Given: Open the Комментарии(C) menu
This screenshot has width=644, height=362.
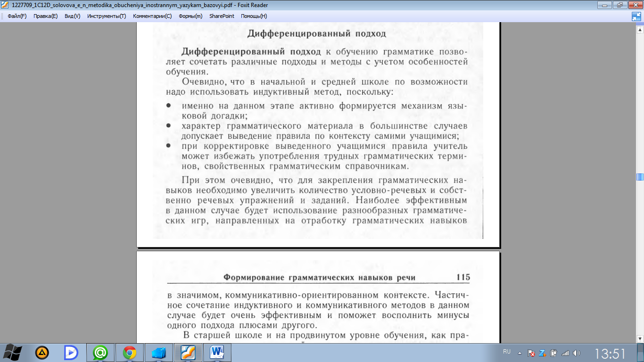Looking at the screenshot, I should [x=152, y=16].
